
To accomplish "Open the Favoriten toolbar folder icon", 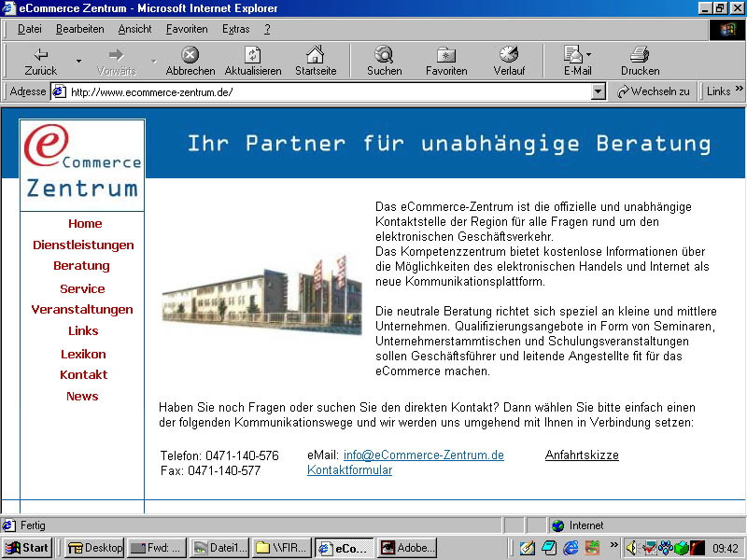I will pyautogui.click(x=446, y=61).
